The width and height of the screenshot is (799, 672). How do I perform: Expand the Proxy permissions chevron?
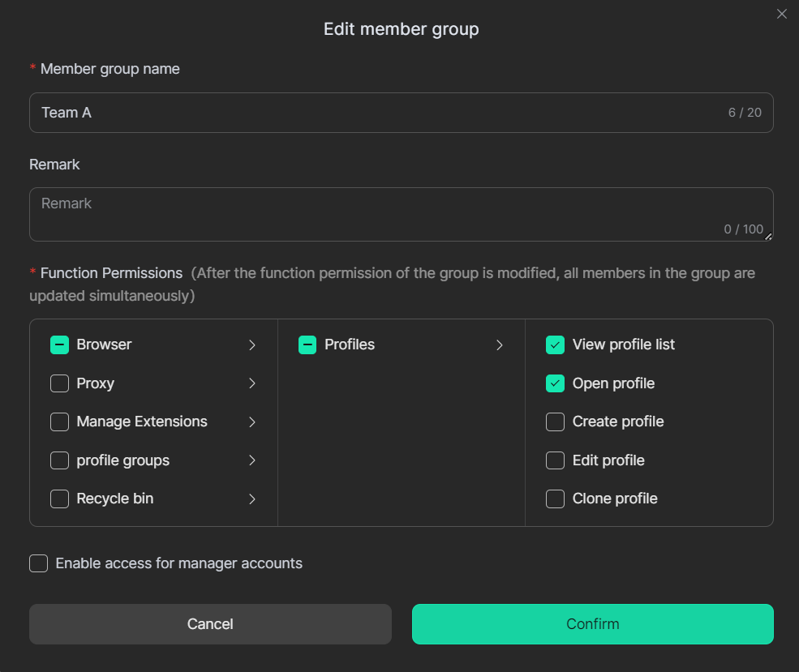point(252,383)
